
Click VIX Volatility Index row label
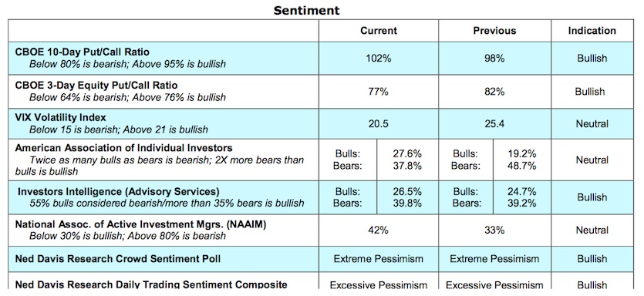click(61, 118)
